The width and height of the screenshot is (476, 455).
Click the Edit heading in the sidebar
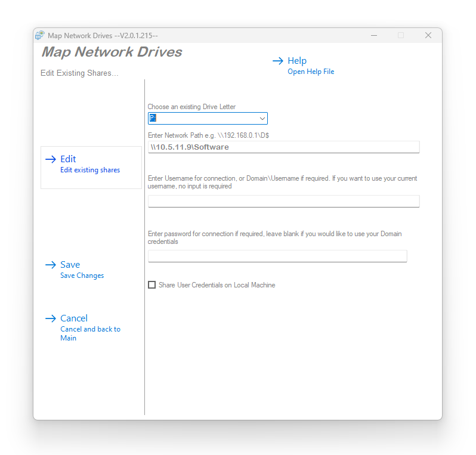(x=68, y=159)
